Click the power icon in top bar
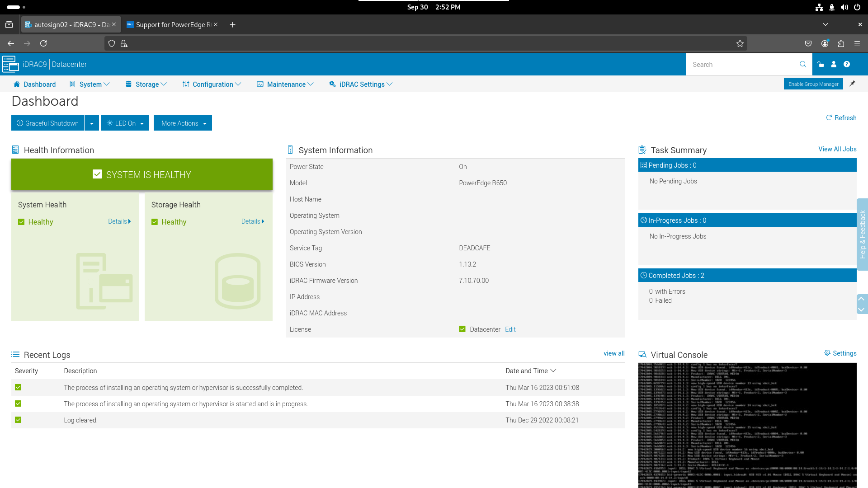The width and height of the screenshot is (868, 488). (857, 7)
